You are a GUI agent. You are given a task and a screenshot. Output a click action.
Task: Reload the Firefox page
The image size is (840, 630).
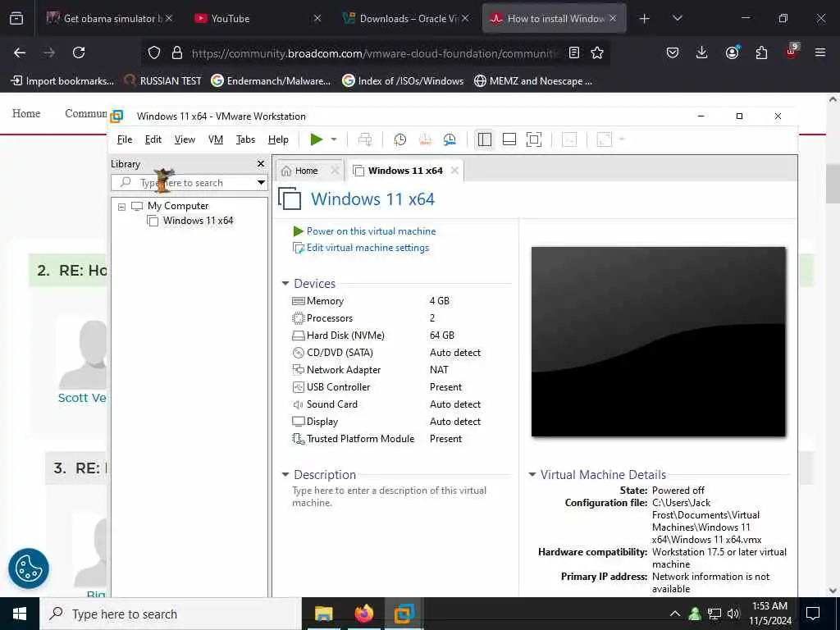(79, 52)
